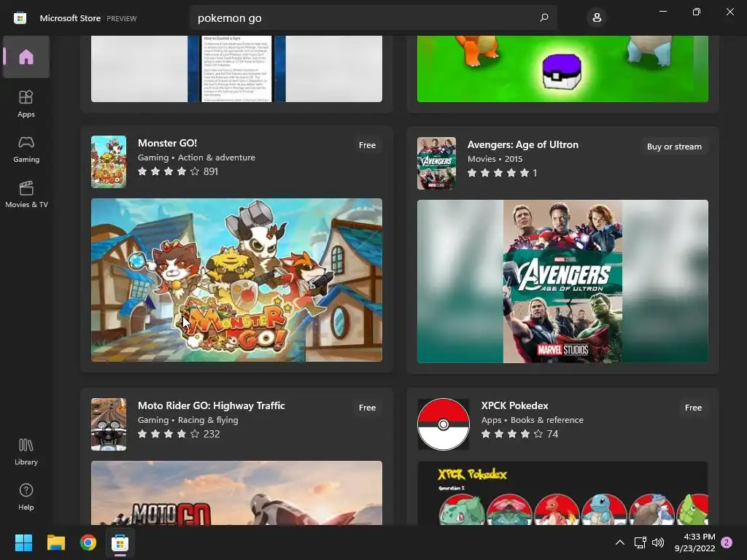Open the network status tray icon
747x560 pixels.
click(x=640, y=542)
